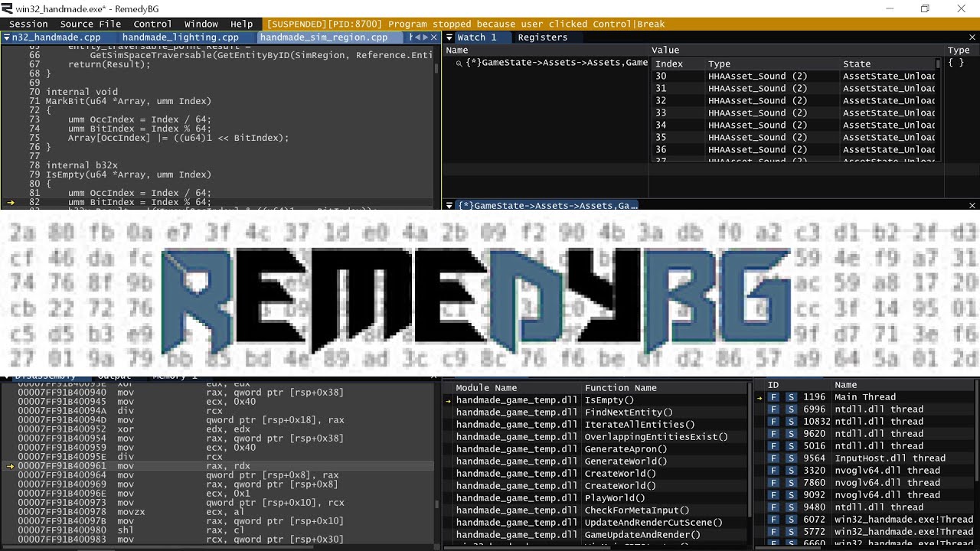
Task: Click the S icon on thread 6996
Action: [x=791, y=409]
